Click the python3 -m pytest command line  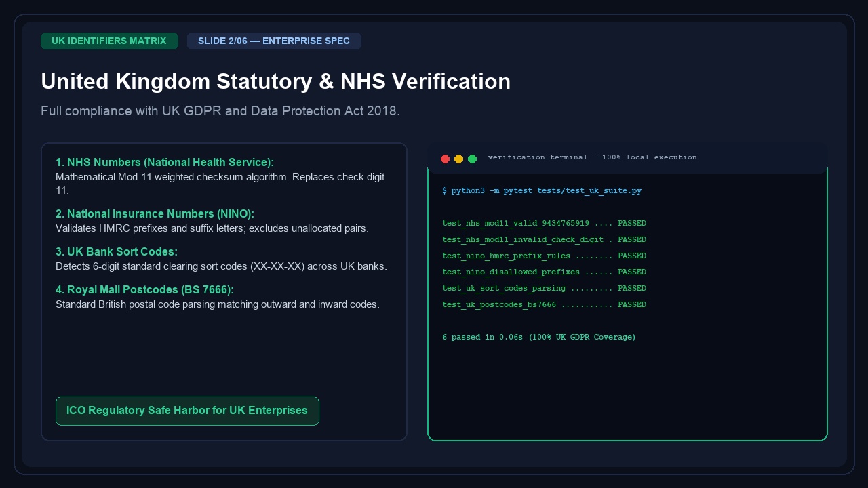click(542, 191)
